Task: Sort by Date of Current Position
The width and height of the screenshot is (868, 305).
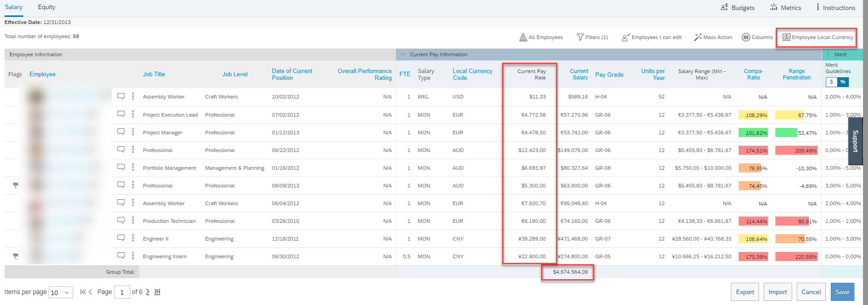Action: click(292, 74)
